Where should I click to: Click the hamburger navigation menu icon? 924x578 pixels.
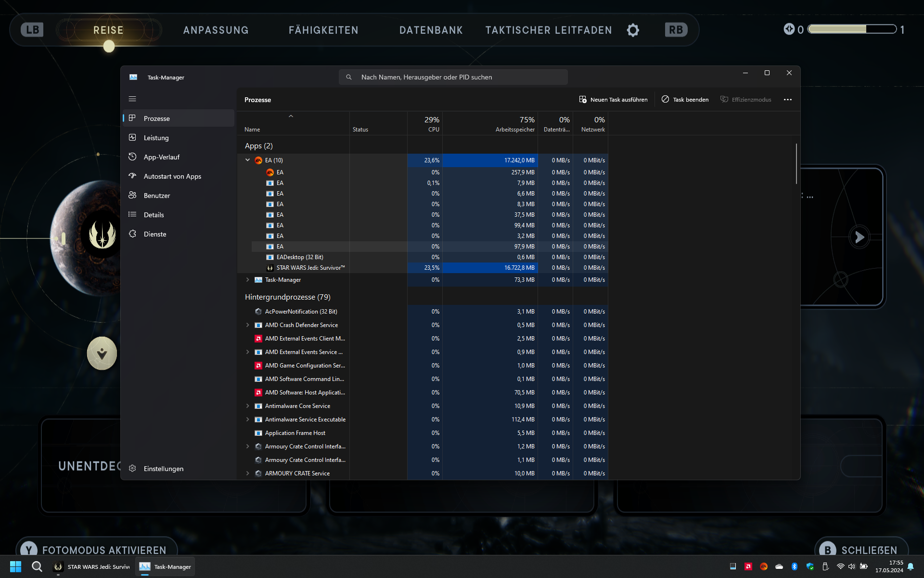[x=133, y=99]
